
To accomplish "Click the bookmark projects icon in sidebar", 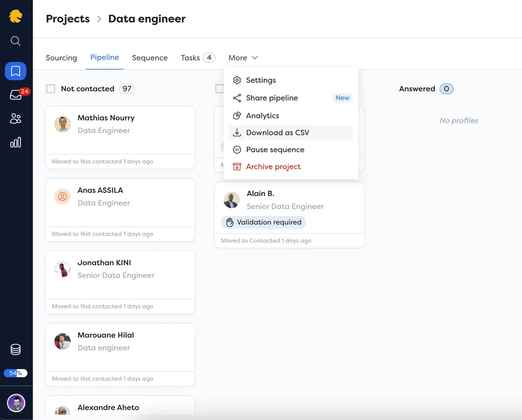I will pyautogui.click(x=16, y=71).
